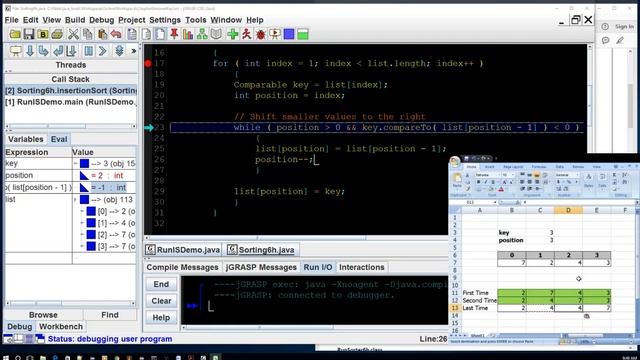The height and width of the screenshot is (360, 640).
Task: Switch to the Browse tab
Action: click(43, 315)
